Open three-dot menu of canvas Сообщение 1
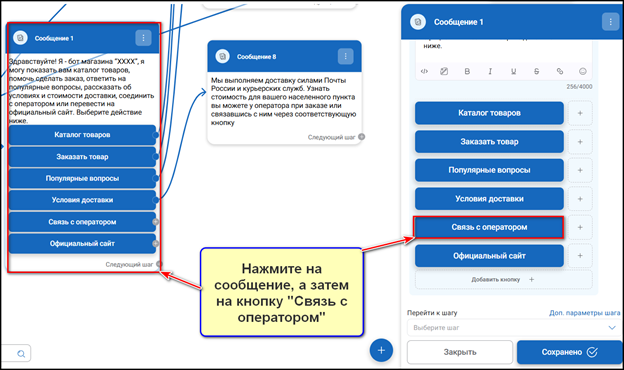624x370 pixels. [x=143, y=38]
